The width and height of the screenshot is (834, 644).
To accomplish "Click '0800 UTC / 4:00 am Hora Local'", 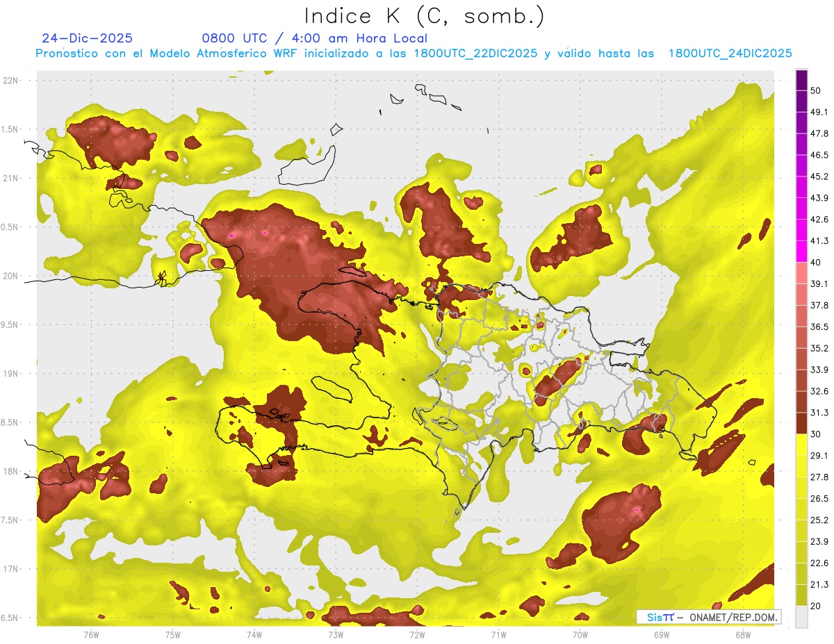I will pos(314,38).
